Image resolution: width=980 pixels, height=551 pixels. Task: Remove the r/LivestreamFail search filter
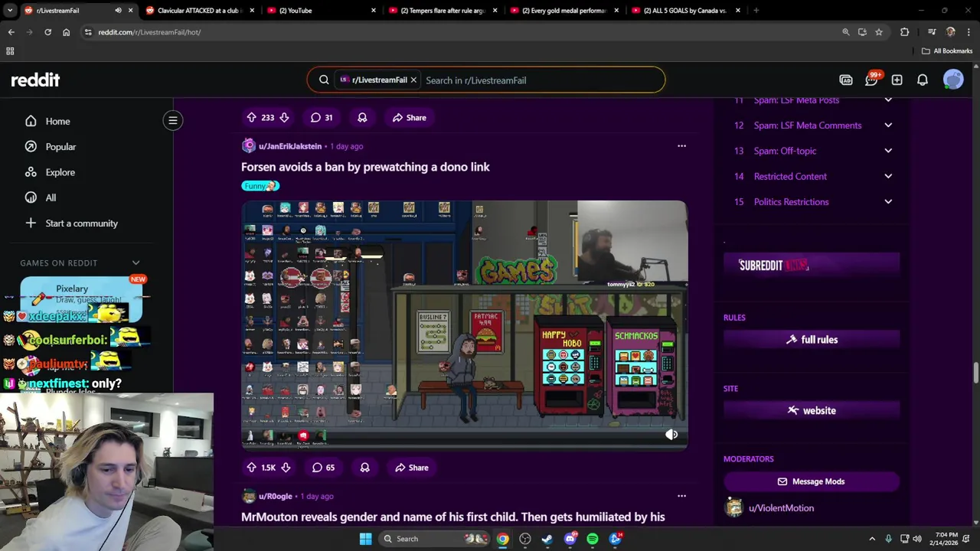click(x=413, y=80)
